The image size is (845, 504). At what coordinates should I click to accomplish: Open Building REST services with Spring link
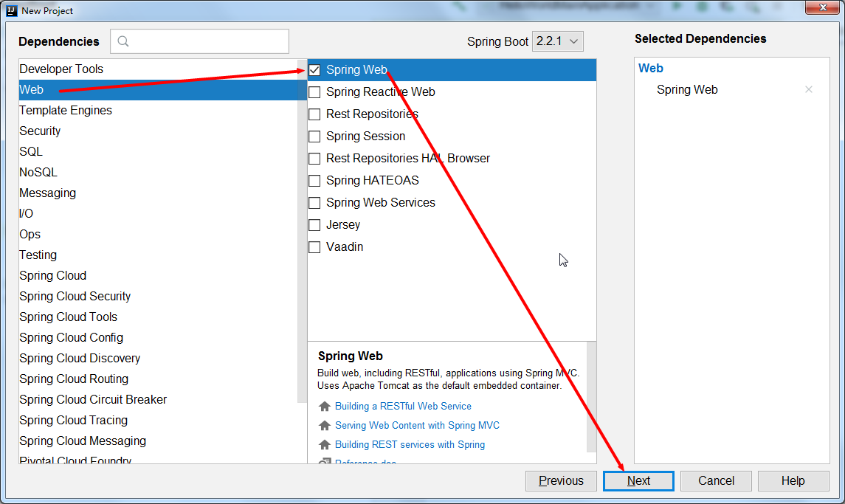[x=410, y=445]
